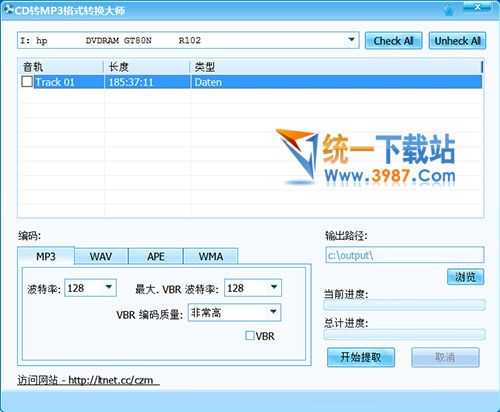
Task: Switch to the APE tab
Action: pyautogui.click(x=156, y=256)
